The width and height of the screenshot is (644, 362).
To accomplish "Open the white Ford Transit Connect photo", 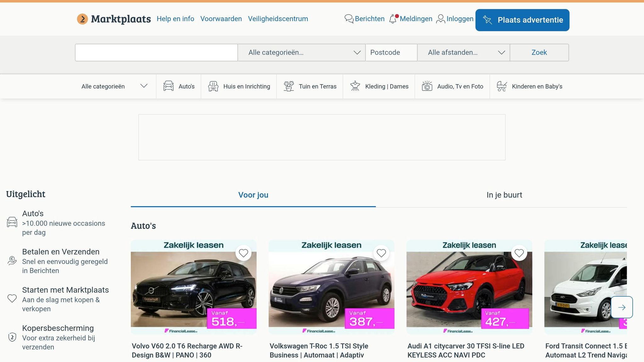I will pos(586,287).
